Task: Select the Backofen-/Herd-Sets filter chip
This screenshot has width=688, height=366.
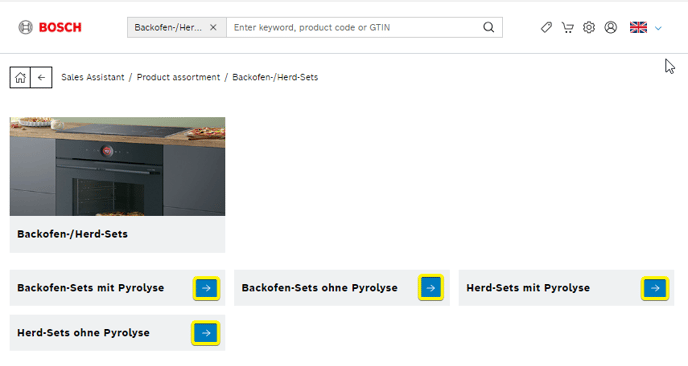Action: point(168,27)
